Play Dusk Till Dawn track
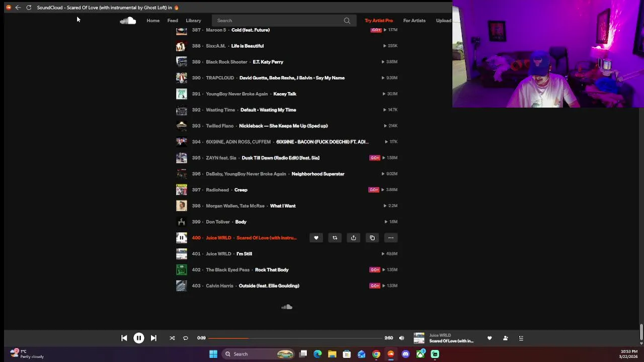This screenshot has height=362, width=644. pyautogui.click(x=281, y=158)
